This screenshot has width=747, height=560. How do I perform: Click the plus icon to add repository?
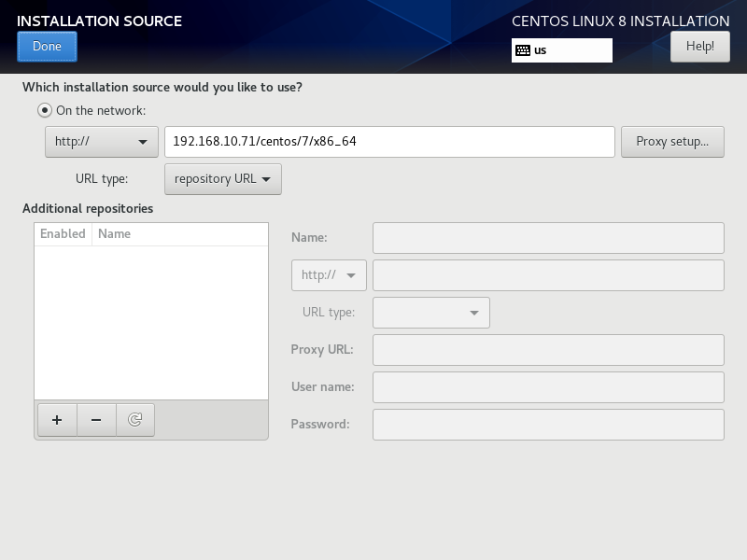(57, 420)
